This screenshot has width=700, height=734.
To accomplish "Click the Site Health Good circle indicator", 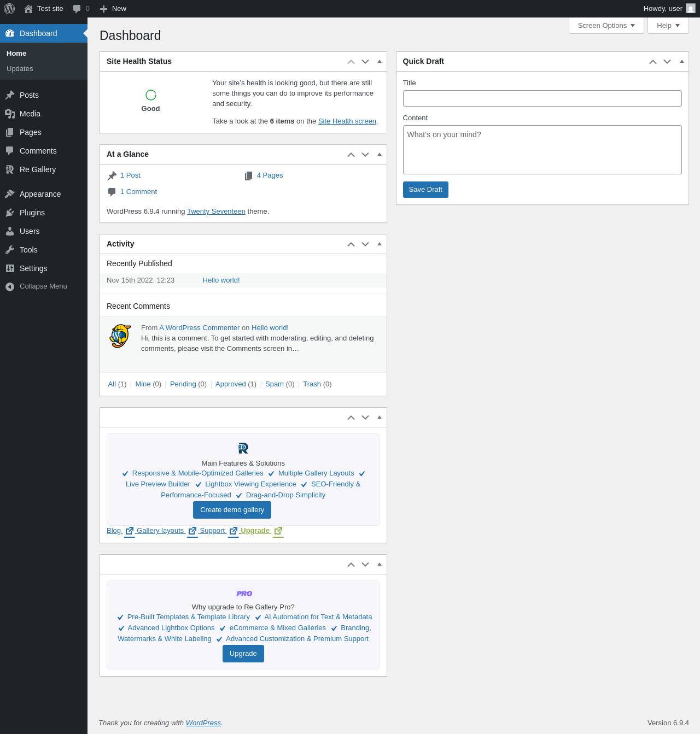I will 151,95.
